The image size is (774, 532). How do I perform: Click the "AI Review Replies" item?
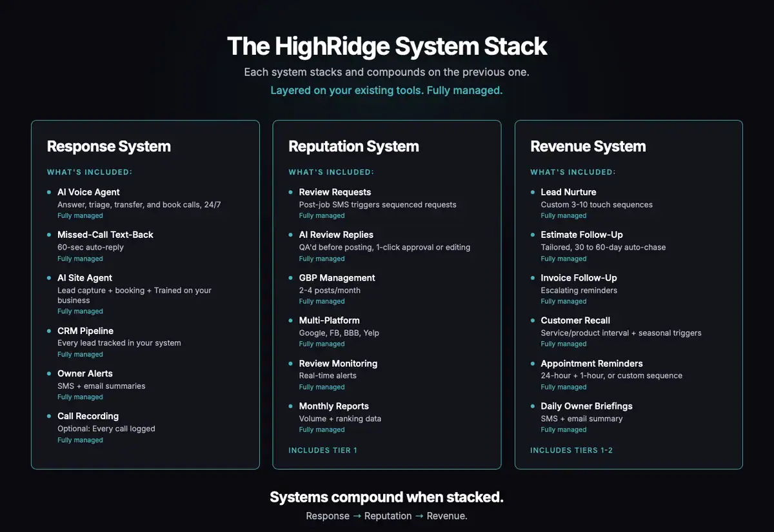336,235
